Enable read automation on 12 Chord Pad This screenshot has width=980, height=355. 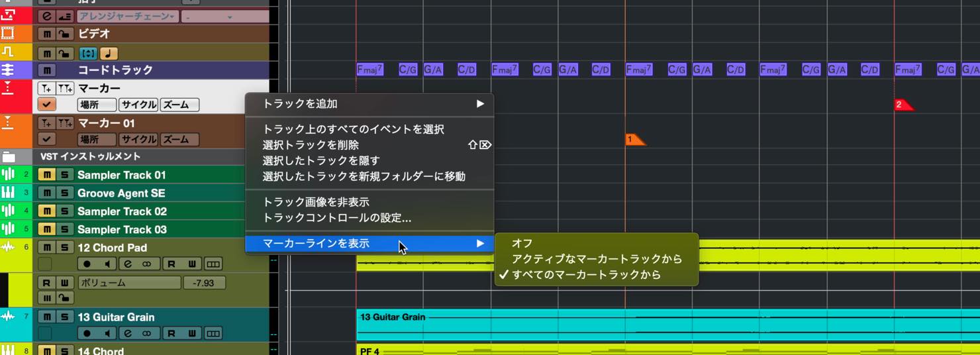(171, 264)
